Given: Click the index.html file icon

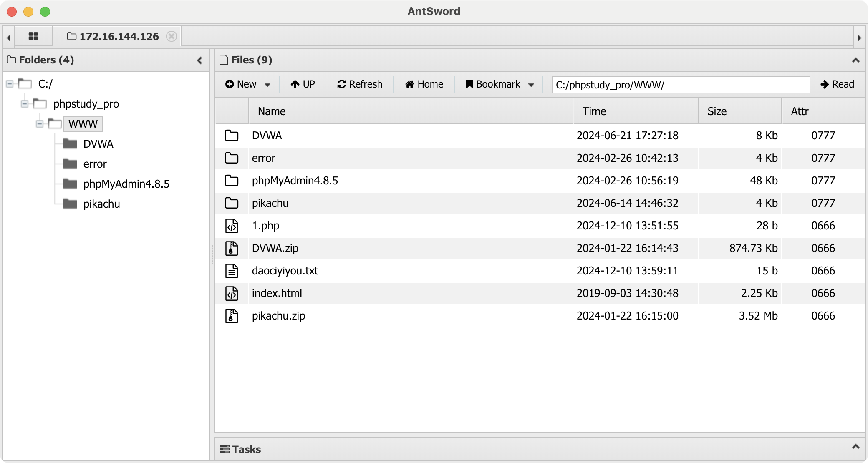Looking at the screenshot, I should pos(232,293).
